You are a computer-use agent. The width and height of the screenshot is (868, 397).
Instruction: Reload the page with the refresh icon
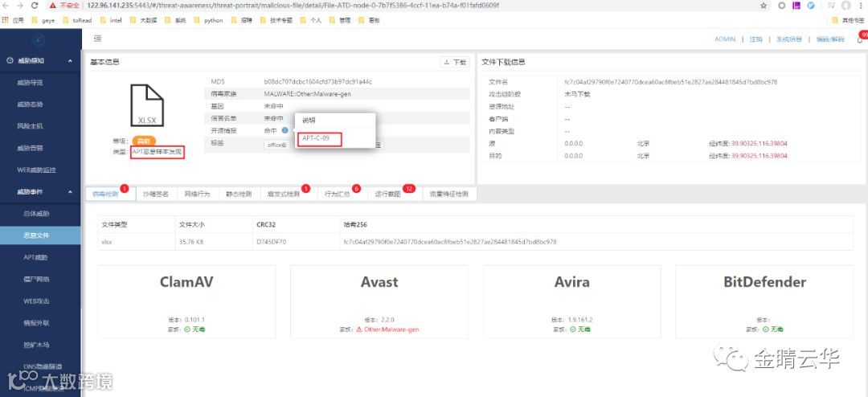tap(35, 6)
